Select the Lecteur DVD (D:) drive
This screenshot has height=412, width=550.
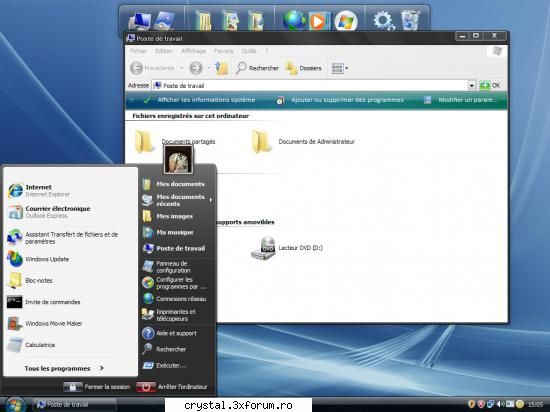[x=287, y=248]
